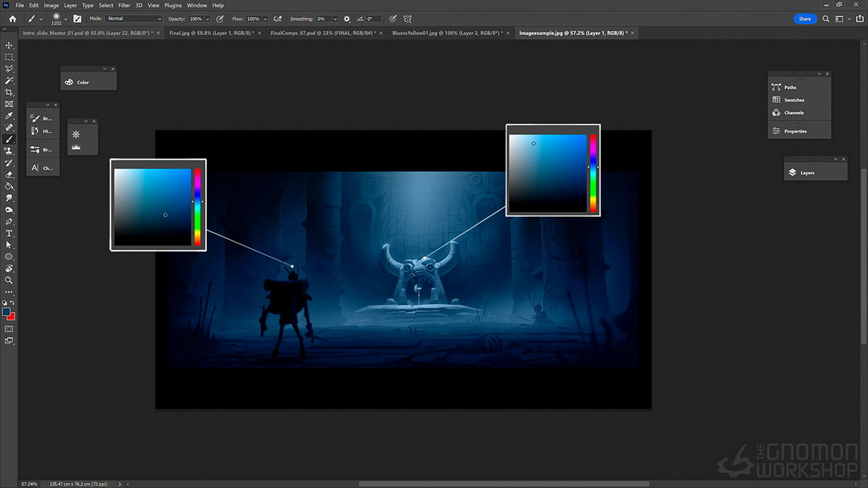
Task: Expand the Opacity percentage dropdown
Action: 208,19
